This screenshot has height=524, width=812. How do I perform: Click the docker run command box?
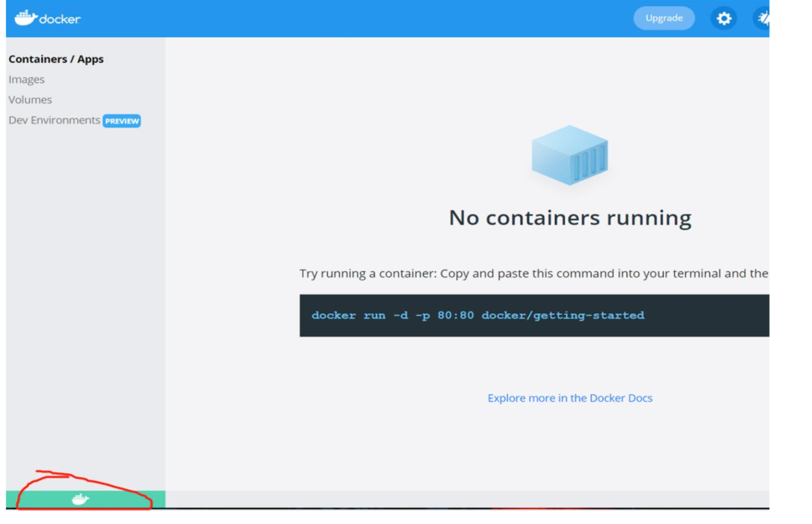click(x=534, y=316)
